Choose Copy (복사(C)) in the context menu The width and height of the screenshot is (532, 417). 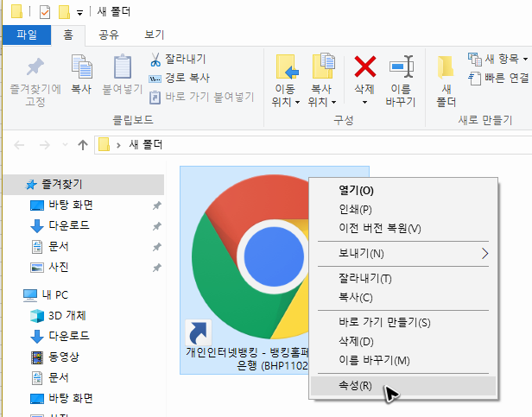pyautogui.click(x=403, y=298)
